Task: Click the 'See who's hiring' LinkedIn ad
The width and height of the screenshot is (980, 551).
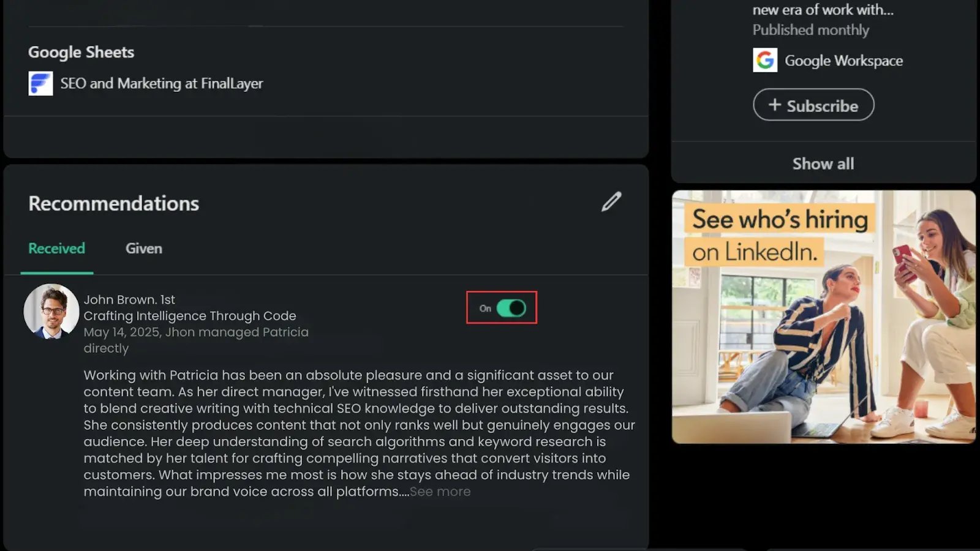Action: pos(823,317)
